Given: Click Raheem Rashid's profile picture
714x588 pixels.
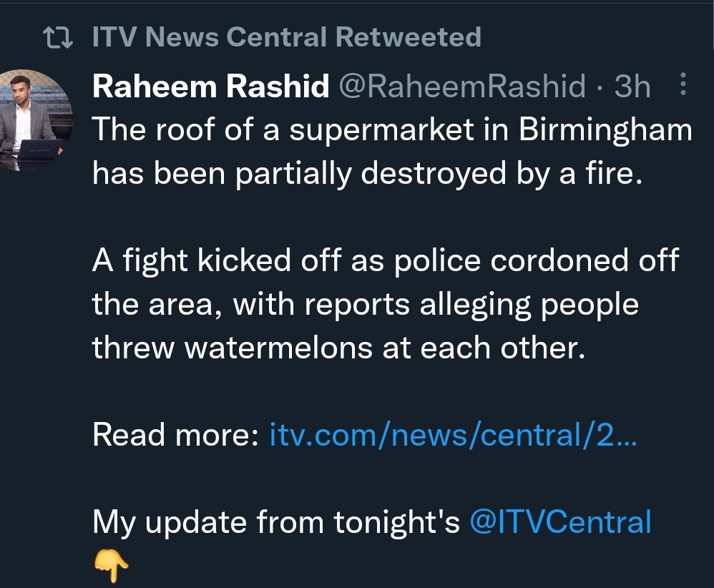Looking at the screenshot, I should (36, 119).
